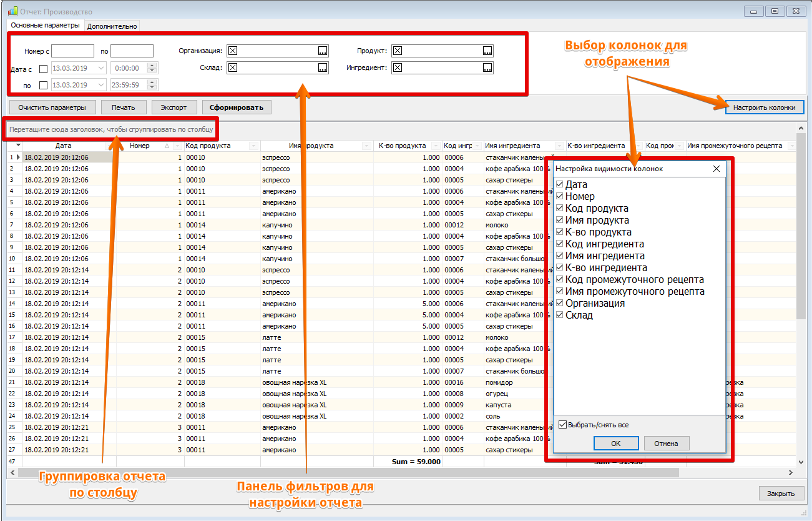
Task: Uncheck the Номер column checkbox
Action: tap(560, 197)
